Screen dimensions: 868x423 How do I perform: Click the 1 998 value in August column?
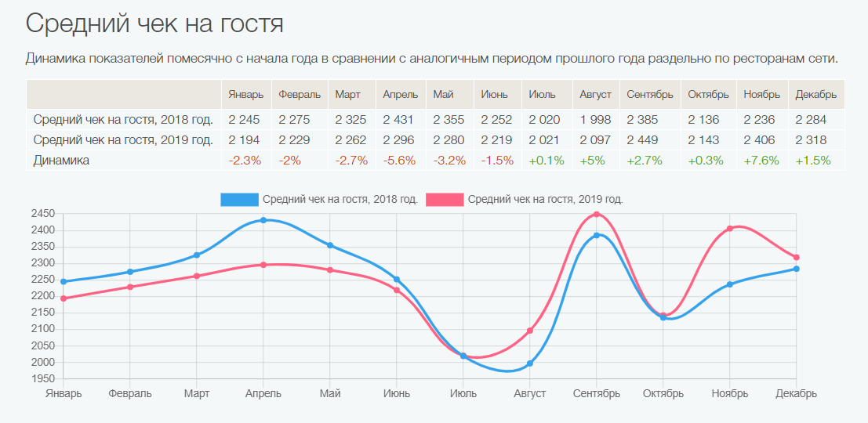[x=595, y=120]
